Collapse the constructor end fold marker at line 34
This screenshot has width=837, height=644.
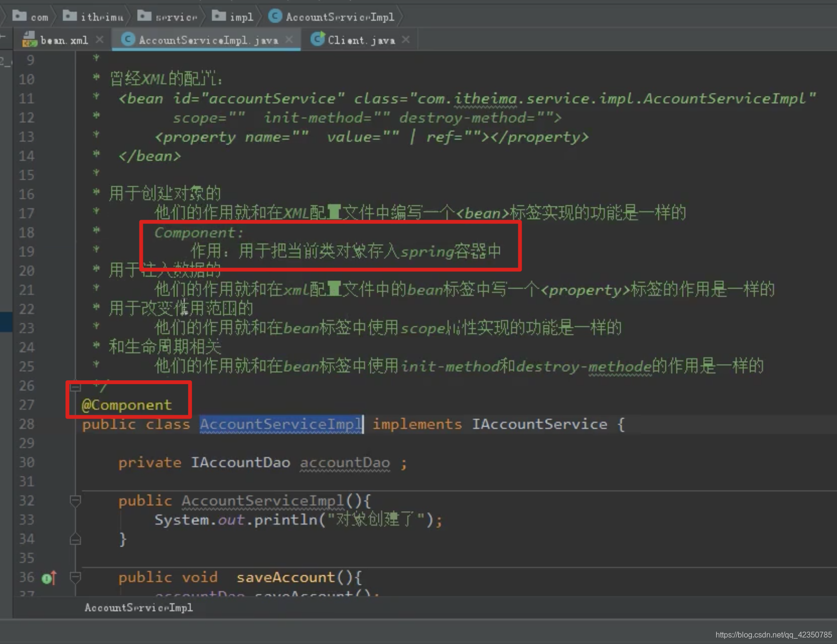(x=75, y=539)
